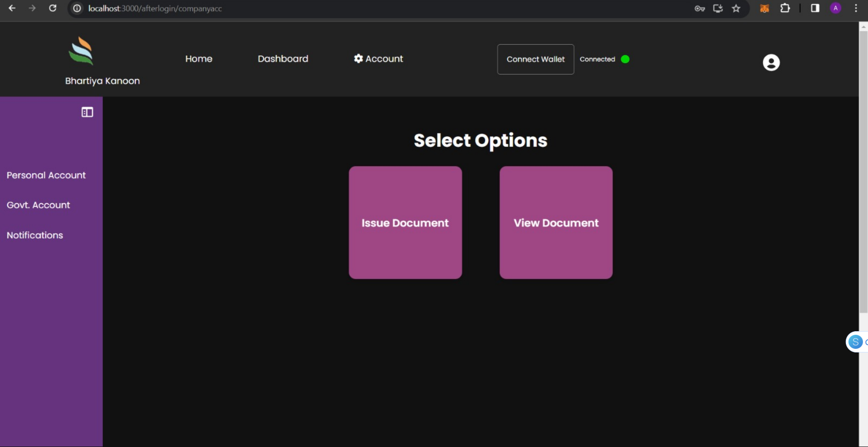The width and height of the screenshot is (868, 447).
Task: Open the Account nav item
Action: point(378,59)
